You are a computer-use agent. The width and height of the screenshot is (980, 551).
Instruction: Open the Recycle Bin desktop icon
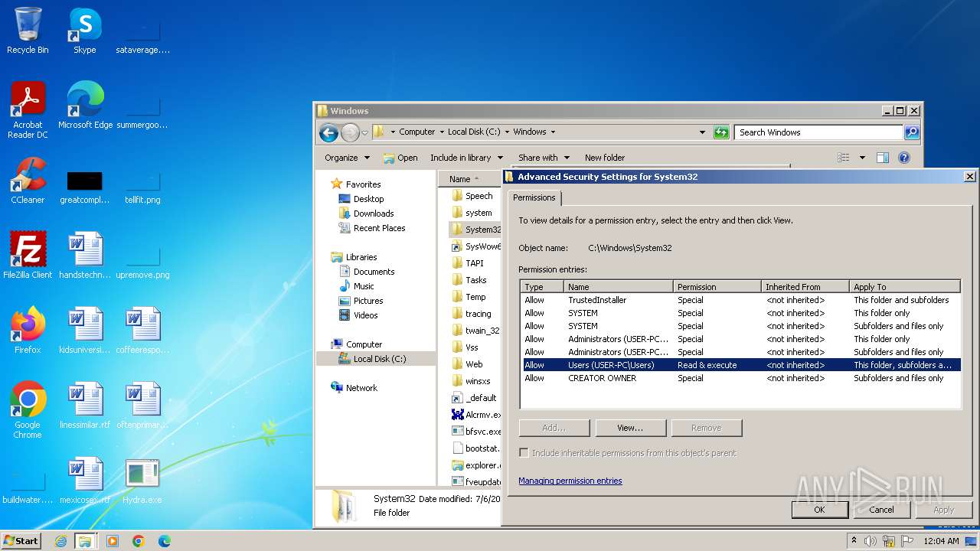(x=28, y=31)
